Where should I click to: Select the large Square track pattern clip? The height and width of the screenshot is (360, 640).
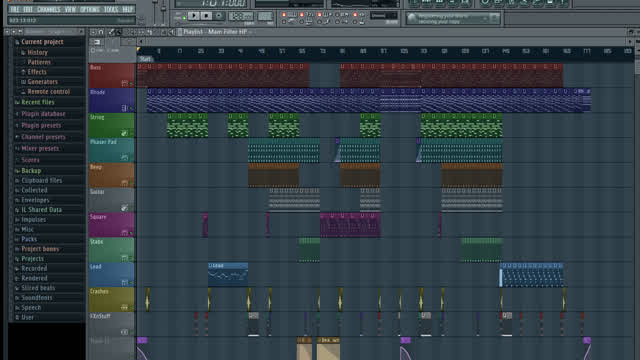[x=350, y=224]
